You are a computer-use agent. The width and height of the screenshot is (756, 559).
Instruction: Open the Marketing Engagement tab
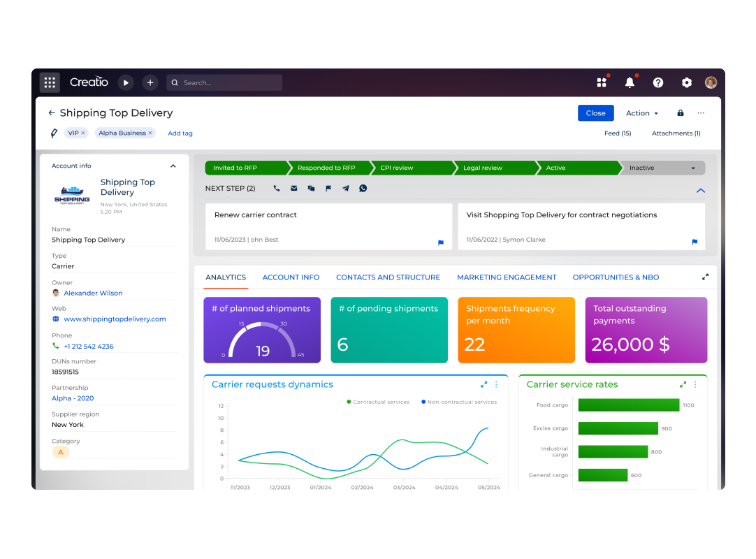(507, 277)
